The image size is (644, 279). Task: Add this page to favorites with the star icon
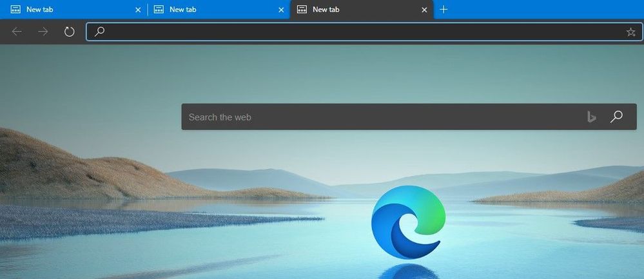[x=631, y=32]
